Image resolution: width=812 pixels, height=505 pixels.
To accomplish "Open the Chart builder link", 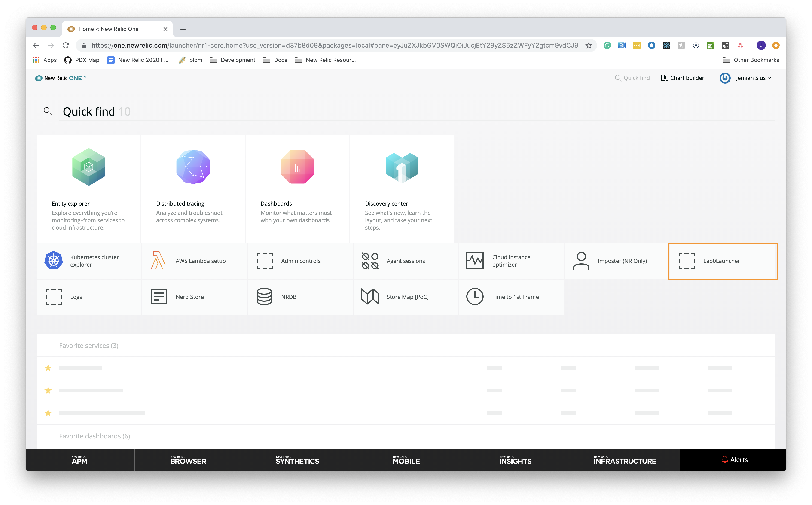I will point(682,78).
